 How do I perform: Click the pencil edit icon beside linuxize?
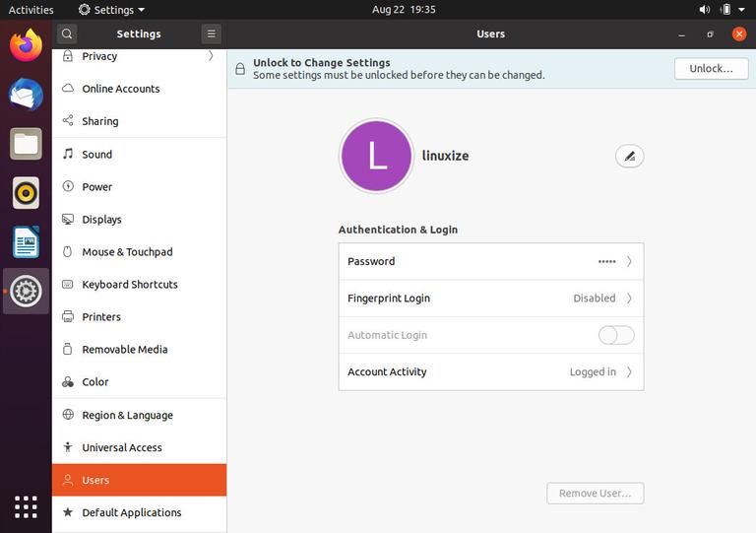629,156
